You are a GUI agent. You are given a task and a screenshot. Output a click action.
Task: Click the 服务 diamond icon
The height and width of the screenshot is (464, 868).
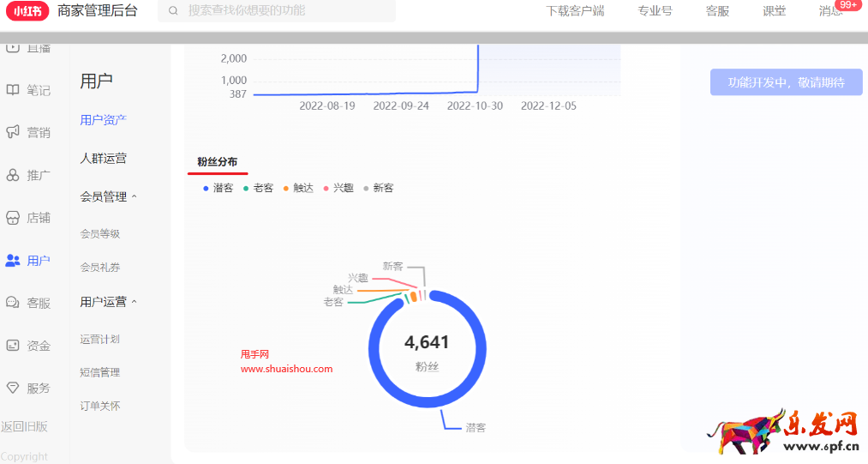(13, 388)
